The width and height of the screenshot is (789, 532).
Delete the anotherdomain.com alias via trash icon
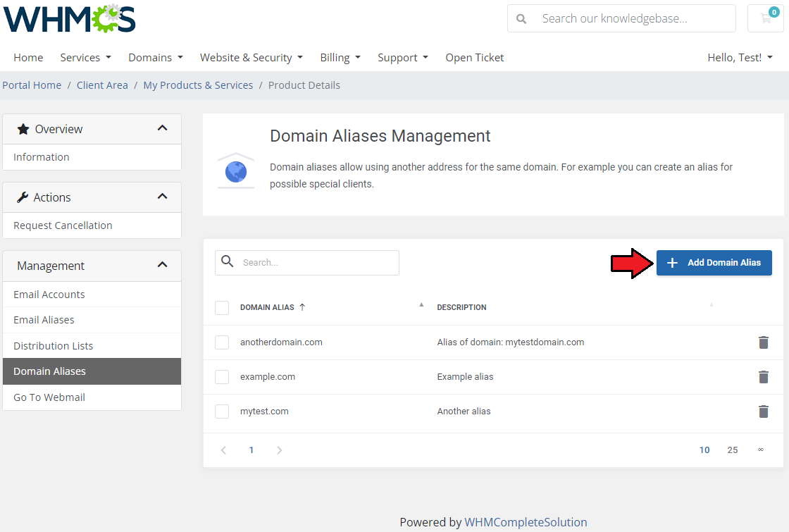(x=764, y=342)
